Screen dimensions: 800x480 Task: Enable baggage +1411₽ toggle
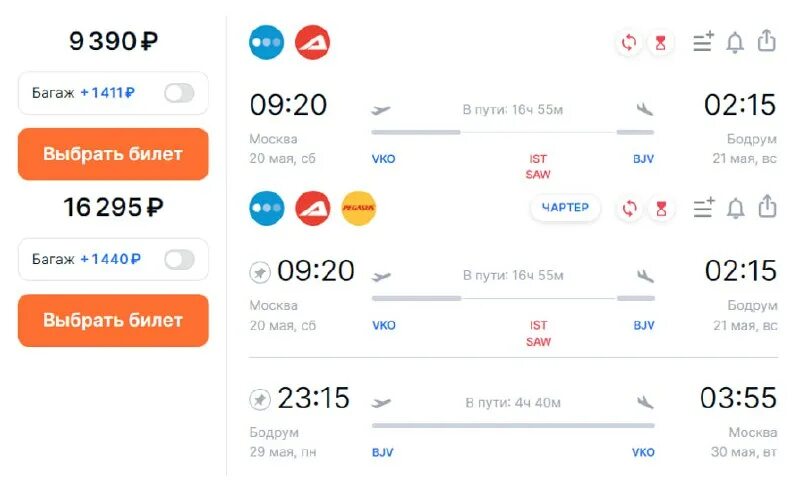(179, 93)
